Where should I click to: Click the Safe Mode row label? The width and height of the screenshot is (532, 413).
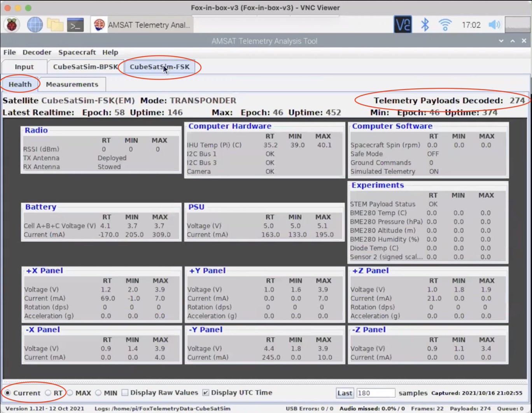[x=366, y=154]
